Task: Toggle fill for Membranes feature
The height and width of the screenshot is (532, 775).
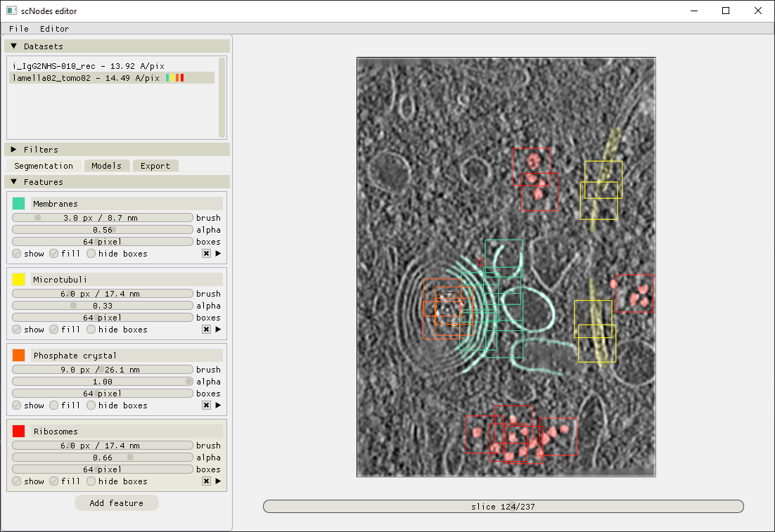Action: point(54,254)
